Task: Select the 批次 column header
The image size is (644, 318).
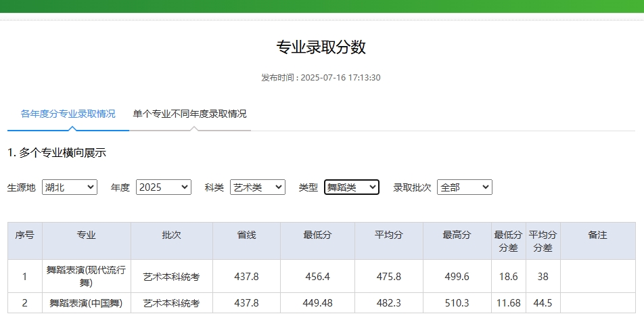Action: click(x=172, y=235)
